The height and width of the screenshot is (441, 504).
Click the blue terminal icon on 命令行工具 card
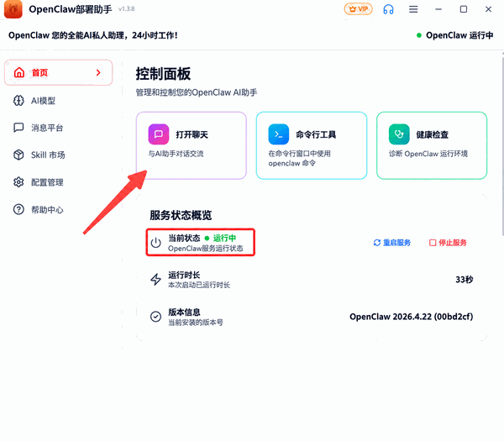coord(279,134)
